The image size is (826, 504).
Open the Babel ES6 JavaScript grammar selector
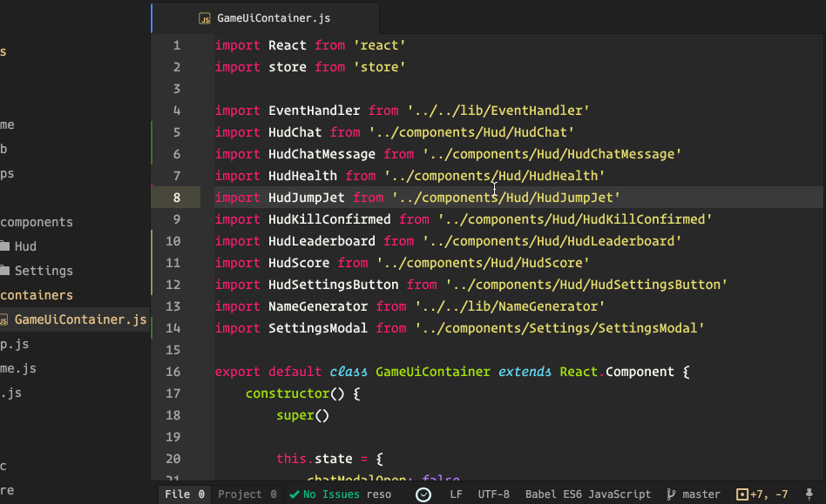(588, 494)
